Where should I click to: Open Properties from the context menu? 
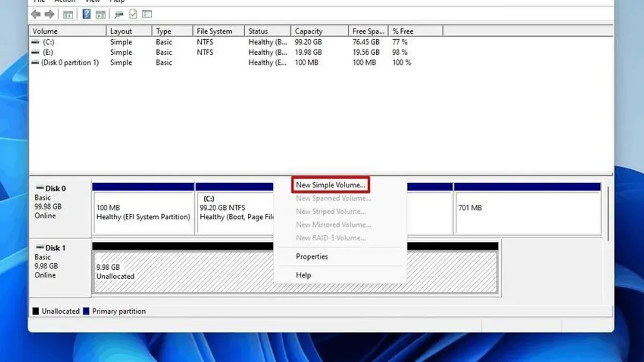coord(312,256)
